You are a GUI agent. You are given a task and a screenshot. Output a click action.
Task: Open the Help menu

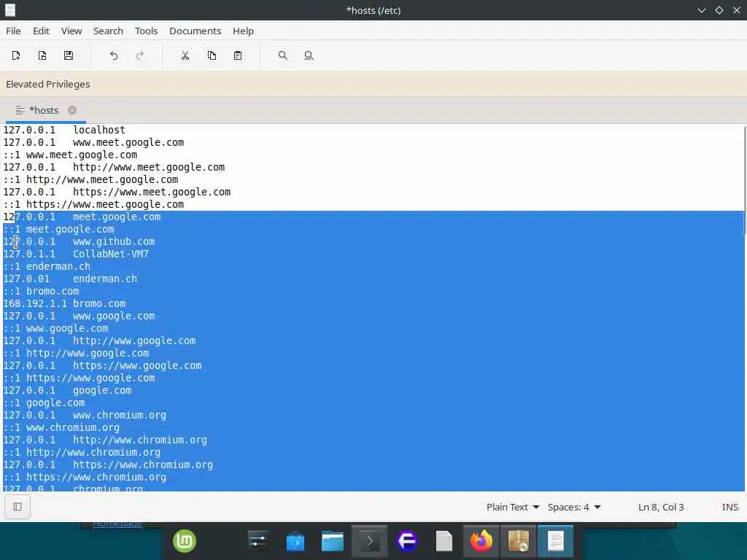click(x=244, y=31)
